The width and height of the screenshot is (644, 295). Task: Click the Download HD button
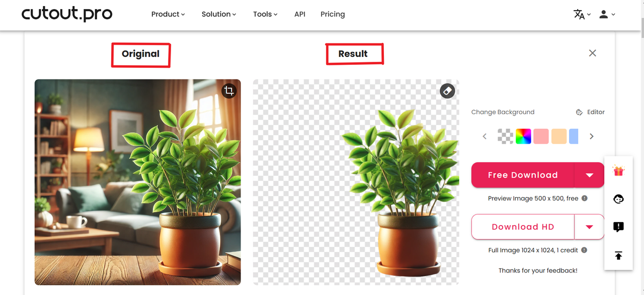[x=523, y=227]
